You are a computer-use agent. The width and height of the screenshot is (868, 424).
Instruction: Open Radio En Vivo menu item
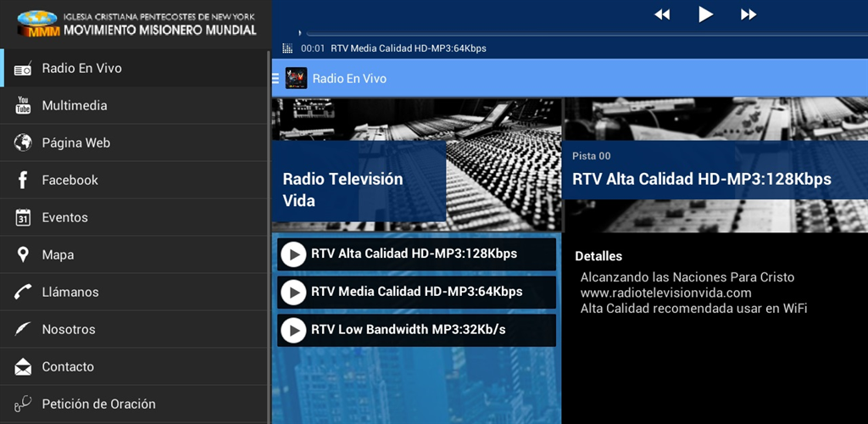coord(134,68)
